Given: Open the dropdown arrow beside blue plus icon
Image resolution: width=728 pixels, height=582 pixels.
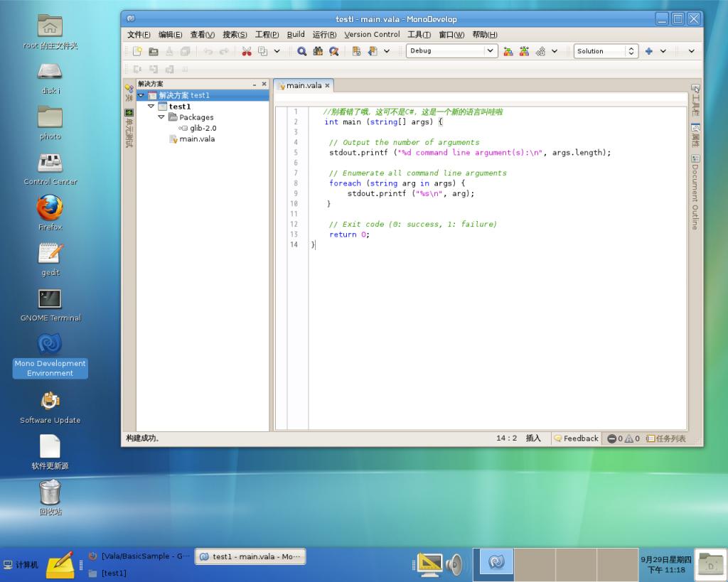Looking at the screenshot, I should tap(663, 51).
